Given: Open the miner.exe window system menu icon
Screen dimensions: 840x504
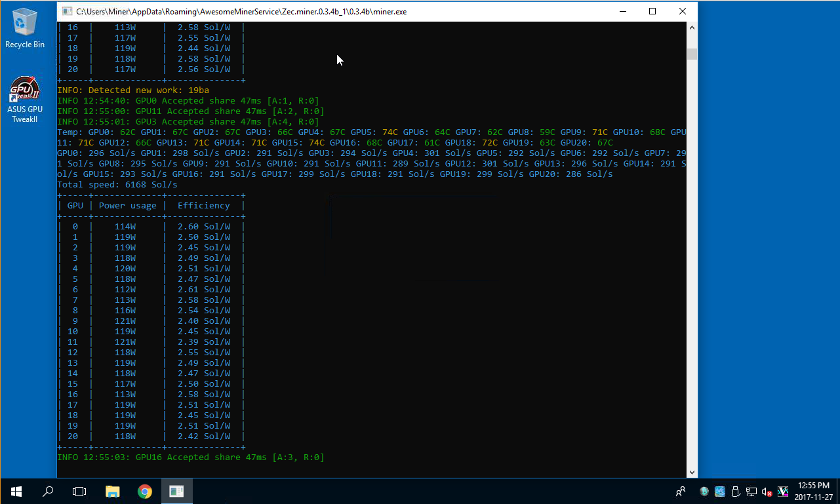Looking at the screenshot, I should tap(67, 11).
